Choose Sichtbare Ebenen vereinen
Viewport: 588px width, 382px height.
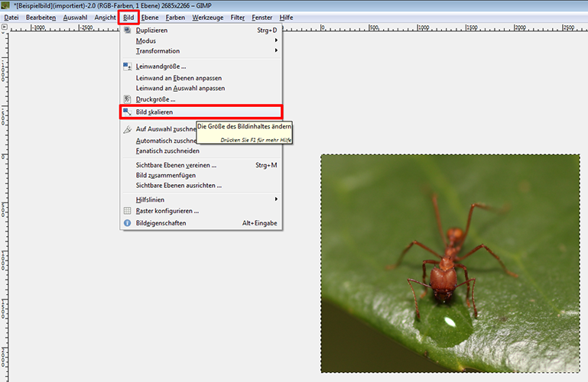point(176,164)
